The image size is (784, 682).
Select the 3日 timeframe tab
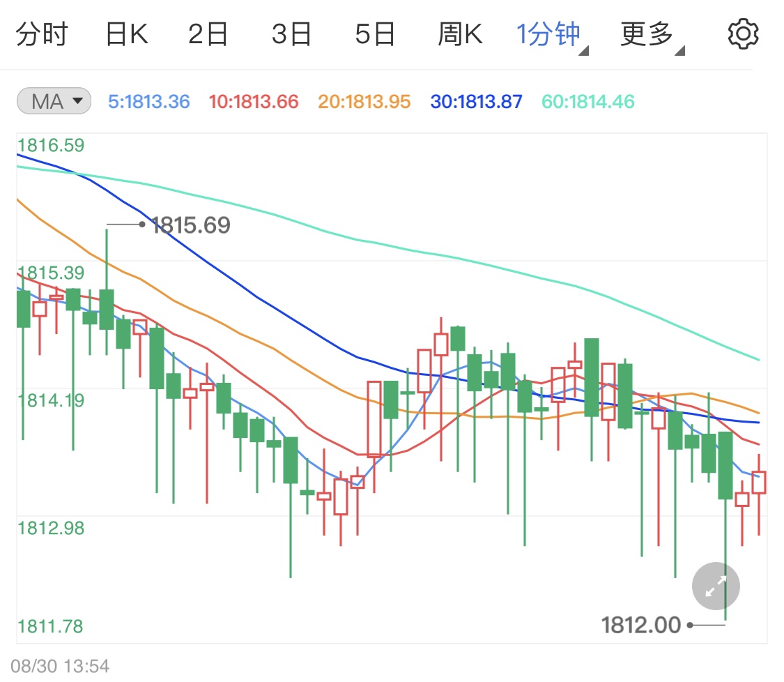(291, 34)
